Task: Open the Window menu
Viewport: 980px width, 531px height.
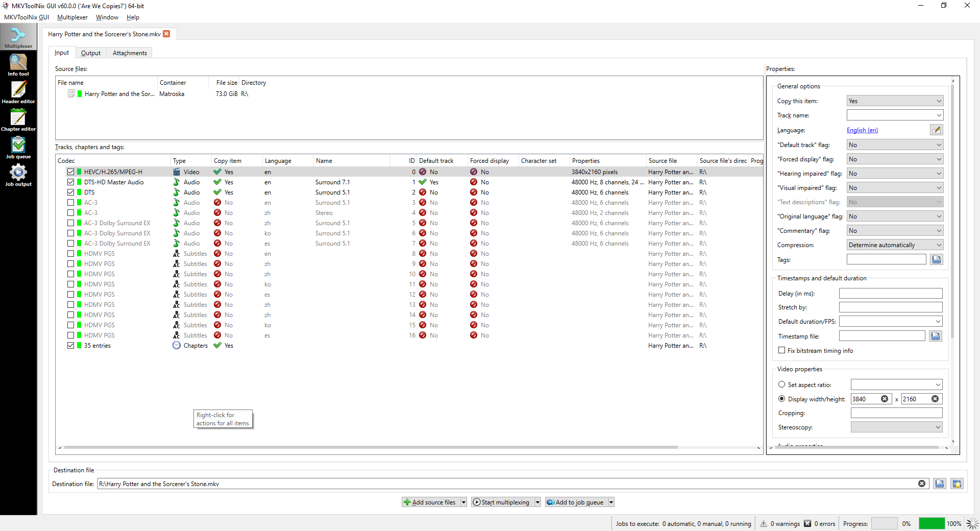Action: 107,17
